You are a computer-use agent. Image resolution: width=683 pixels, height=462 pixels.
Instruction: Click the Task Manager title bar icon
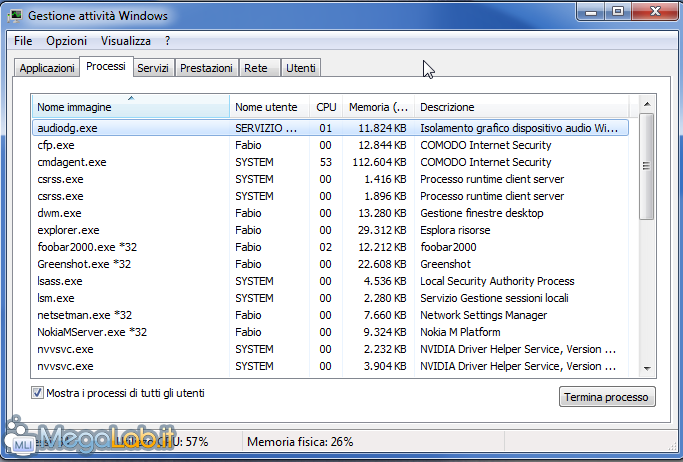[x=15, y=16]
